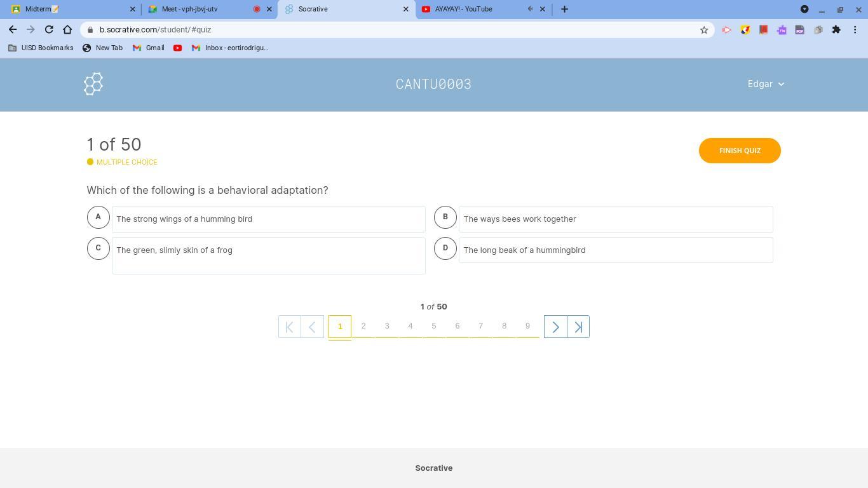
Task: Select answer choice B
Action: coord(445,217)
